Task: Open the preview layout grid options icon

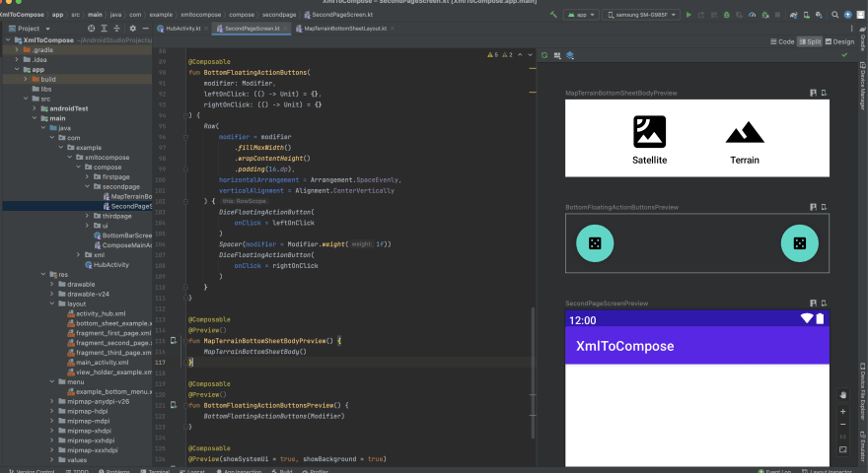Action: coord(557,55)
